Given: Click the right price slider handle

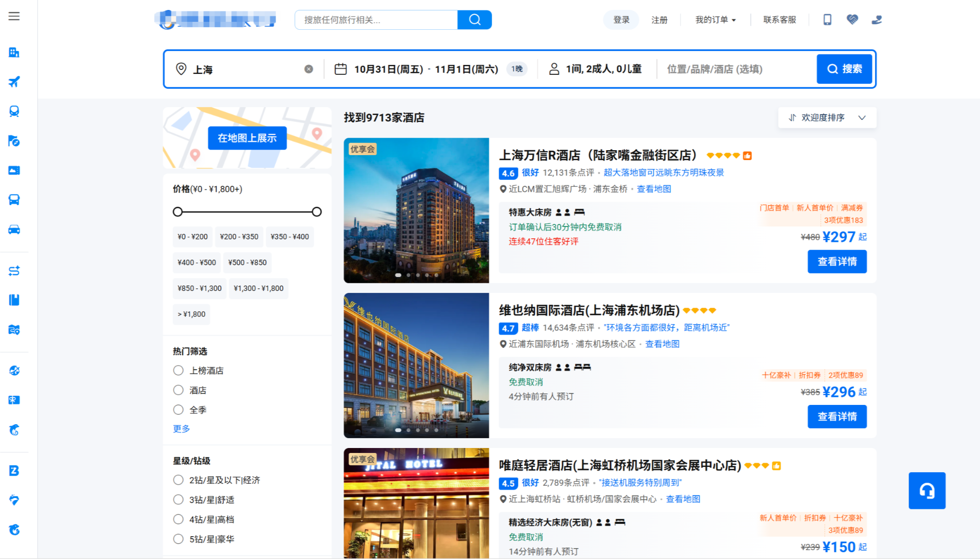Looking at the screenshot, I should coord(317,212).
